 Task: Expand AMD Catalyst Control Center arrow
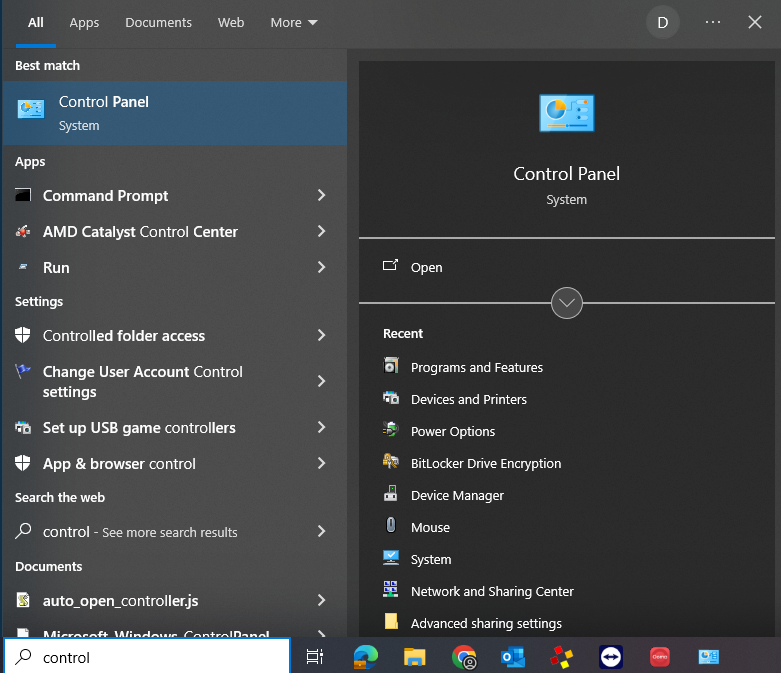pos(321,231)
